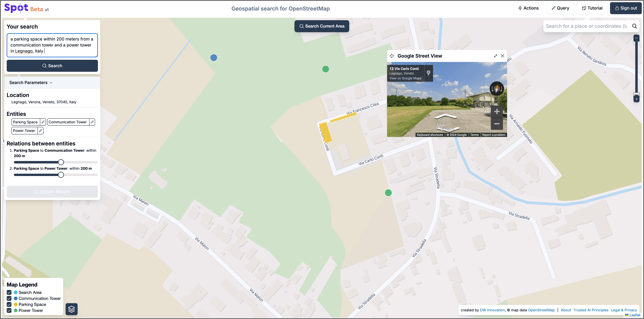Viewport: 644px width, 319px height.
Task: Open the Query menu
Action: click(560, 8)
